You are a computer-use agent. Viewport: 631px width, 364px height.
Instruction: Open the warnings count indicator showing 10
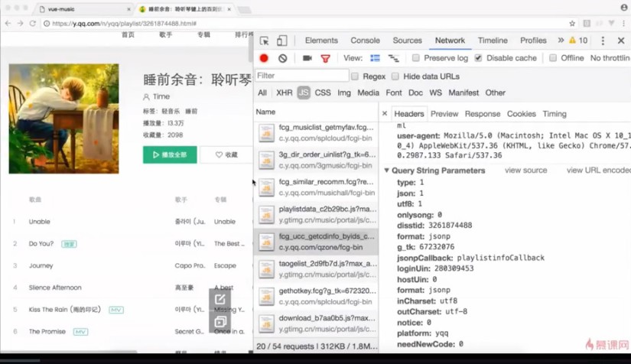point(578,41)
